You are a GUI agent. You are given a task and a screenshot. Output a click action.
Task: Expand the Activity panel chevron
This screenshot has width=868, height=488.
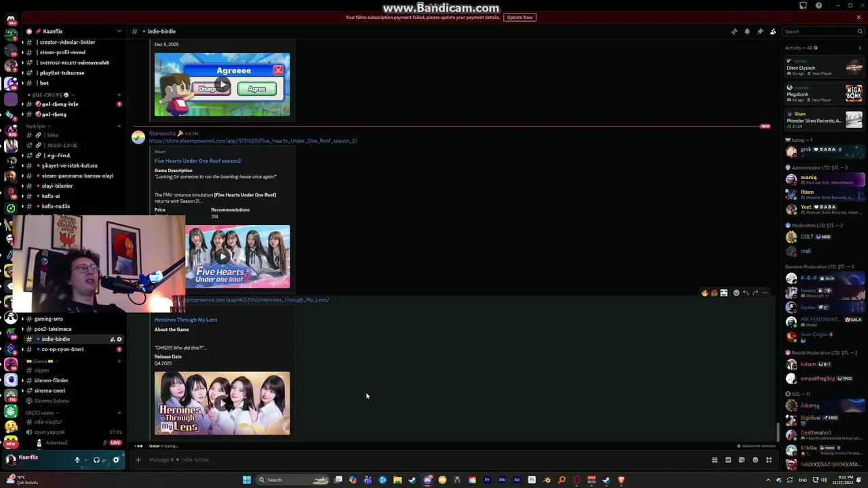[860, 48]
